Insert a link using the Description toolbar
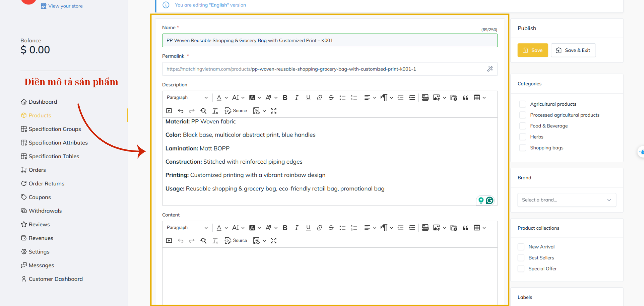The height and width of the screenshot is (306, 644). (x=319, y=98)
